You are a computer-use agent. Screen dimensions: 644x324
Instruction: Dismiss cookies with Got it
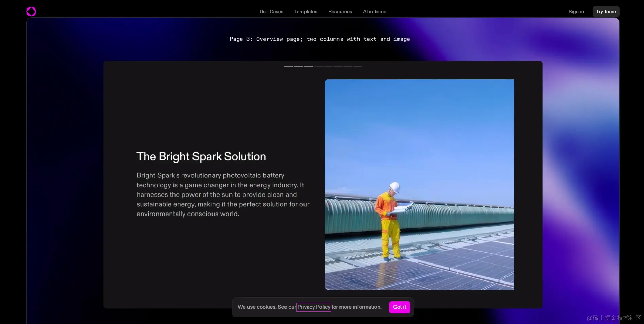point(400,307)
